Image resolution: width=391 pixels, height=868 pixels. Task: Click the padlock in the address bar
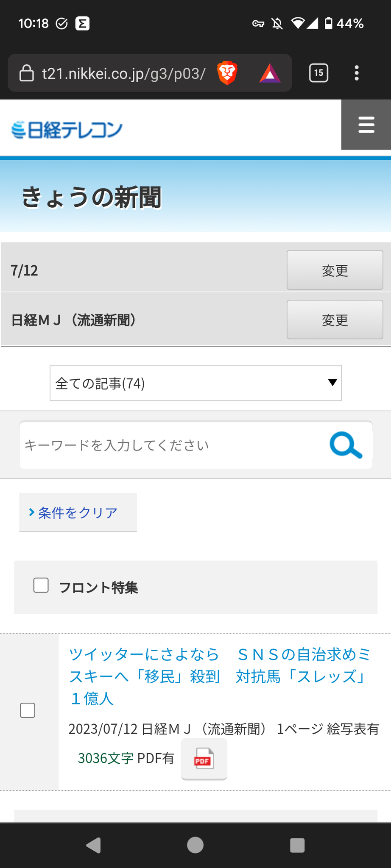[27, 73]
